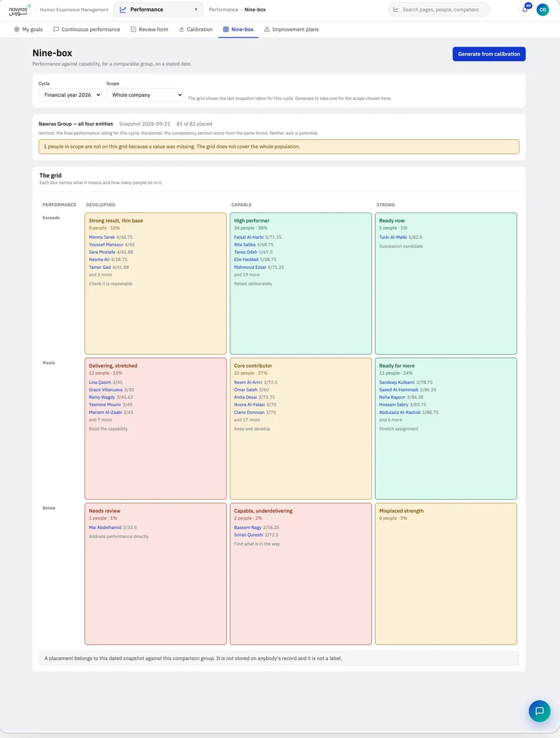Image resolution: width=560 pixels, height=738 pixels.
Task: Click the Improvement plans warning icon
Action: [x=267, y=30]
